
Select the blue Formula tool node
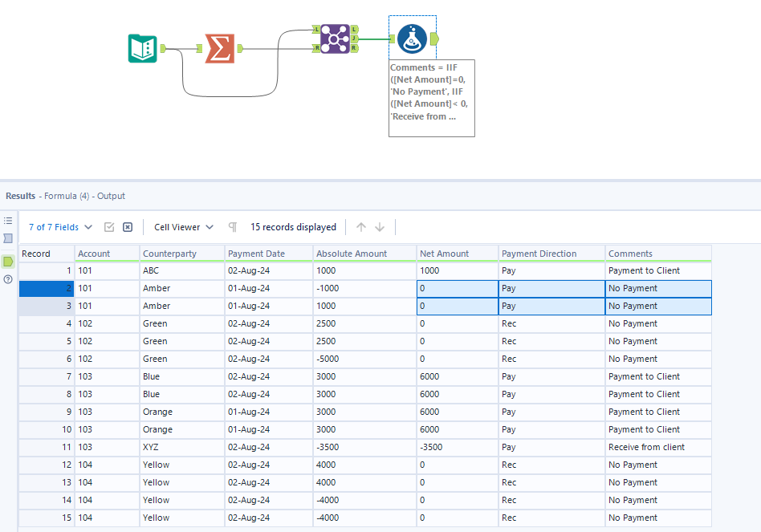click(412, 39)
